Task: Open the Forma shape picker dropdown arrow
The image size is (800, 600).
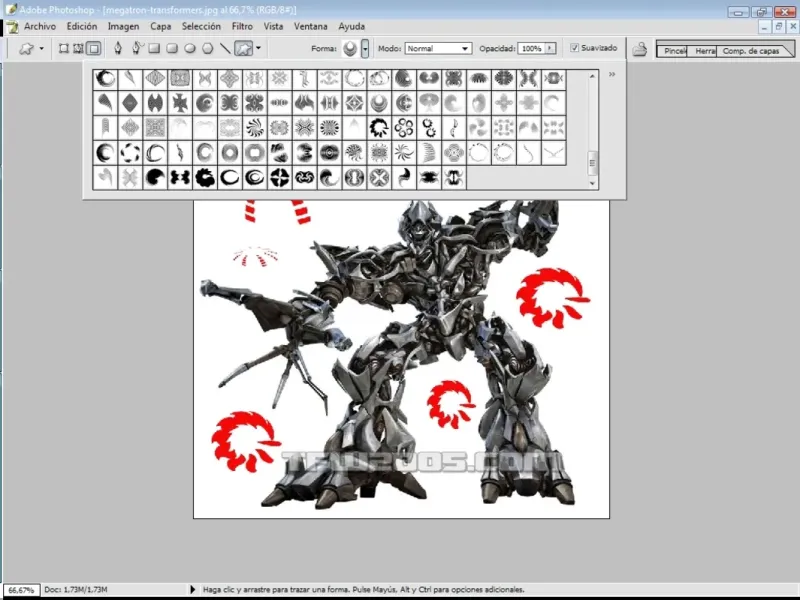Action: 366,48
